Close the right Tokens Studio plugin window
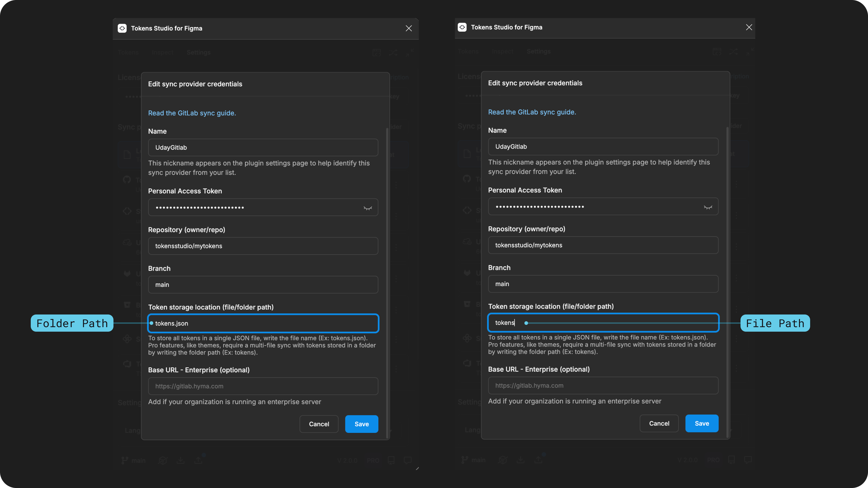 (x=749, y=27)
